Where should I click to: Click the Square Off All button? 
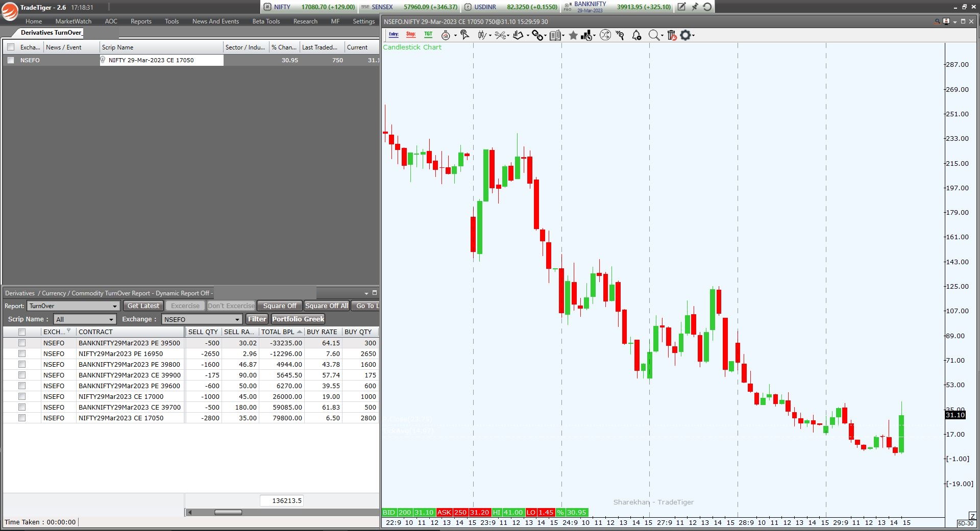tap(327, 306)
